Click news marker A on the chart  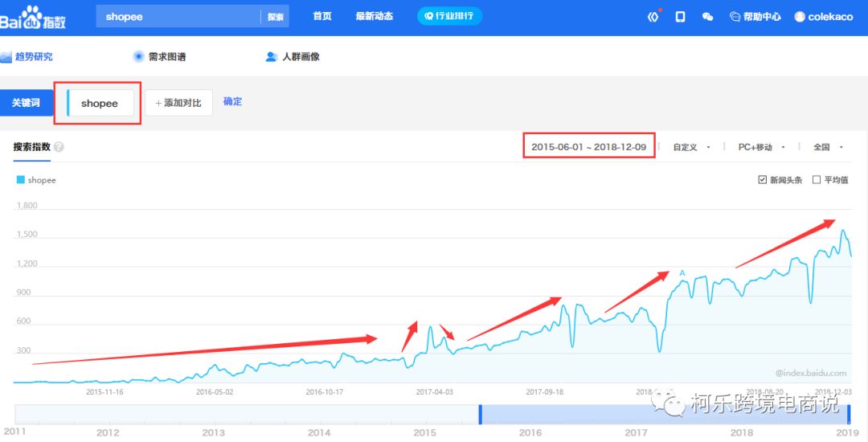(x=682, y=272)
